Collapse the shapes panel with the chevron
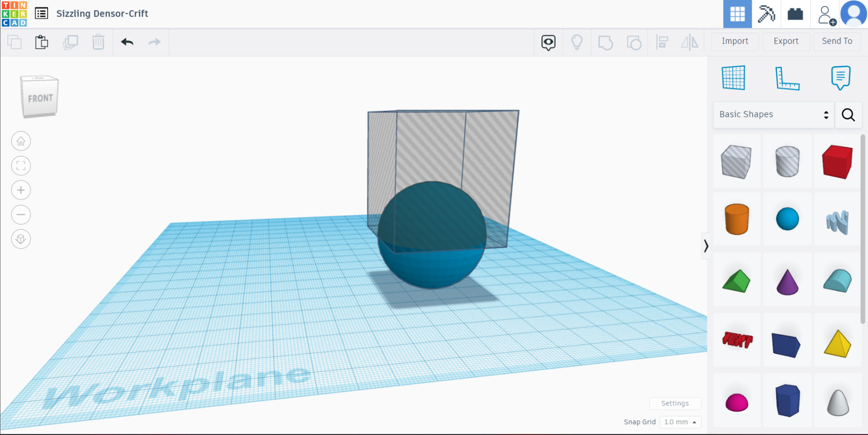The height and width of the screenshot is (435, 868). click(x=706, y=246)
